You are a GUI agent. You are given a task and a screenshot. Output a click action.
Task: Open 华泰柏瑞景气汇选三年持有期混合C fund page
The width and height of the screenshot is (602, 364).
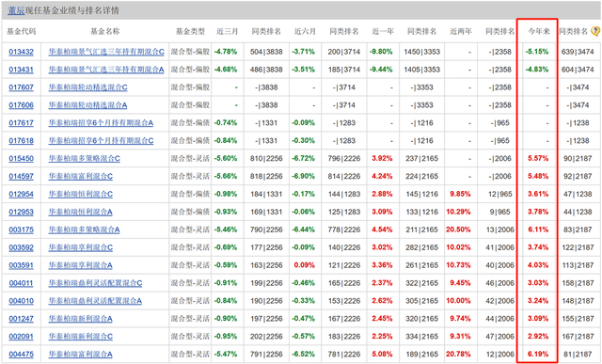pos(106,52)
